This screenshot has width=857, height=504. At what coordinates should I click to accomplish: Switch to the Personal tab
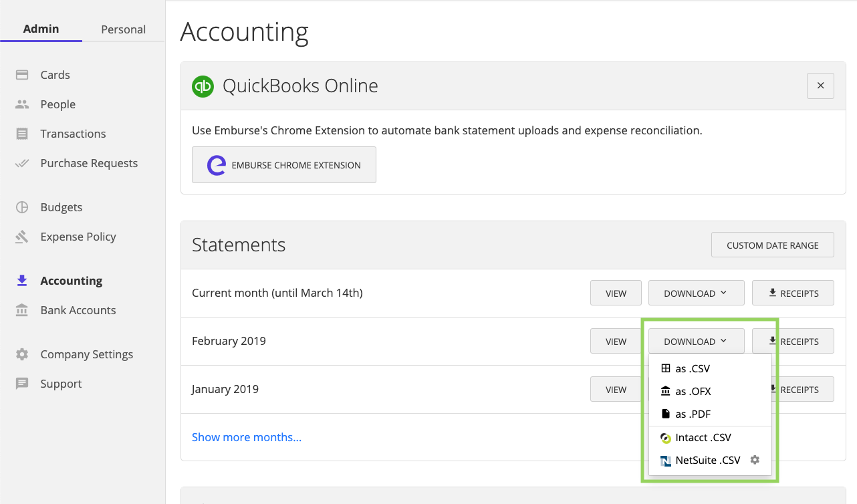point(123,29)
